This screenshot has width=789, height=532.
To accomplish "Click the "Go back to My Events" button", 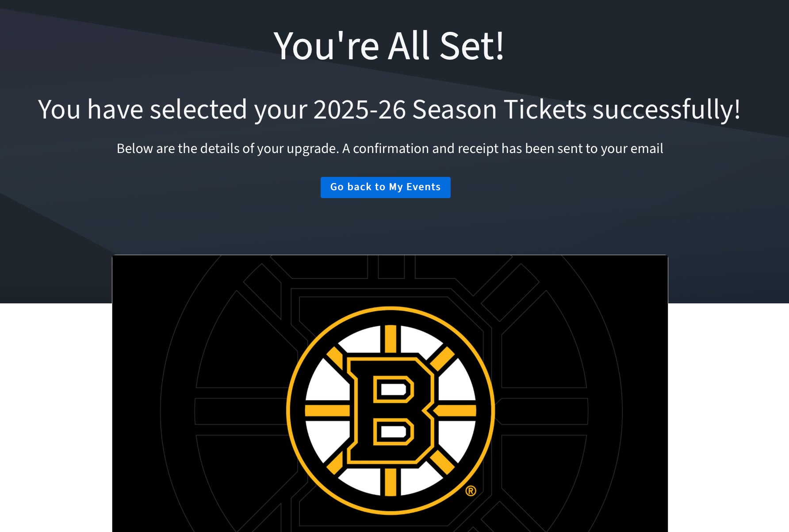I will (385, 187).
